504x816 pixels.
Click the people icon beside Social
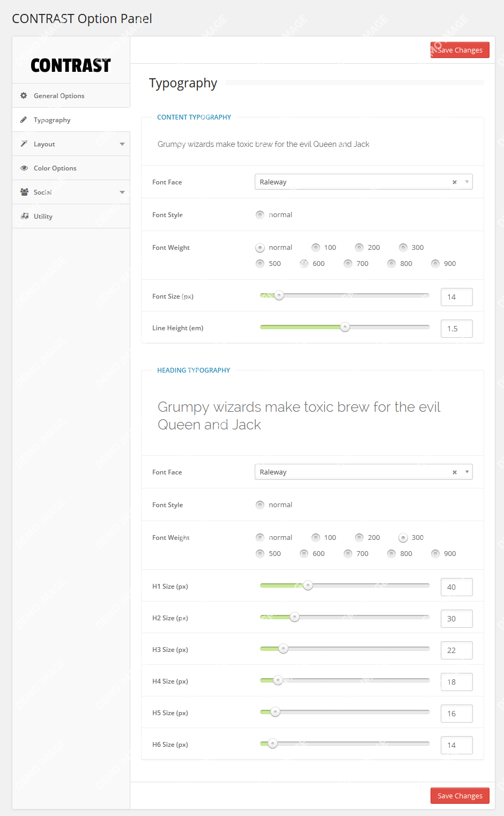24,192
